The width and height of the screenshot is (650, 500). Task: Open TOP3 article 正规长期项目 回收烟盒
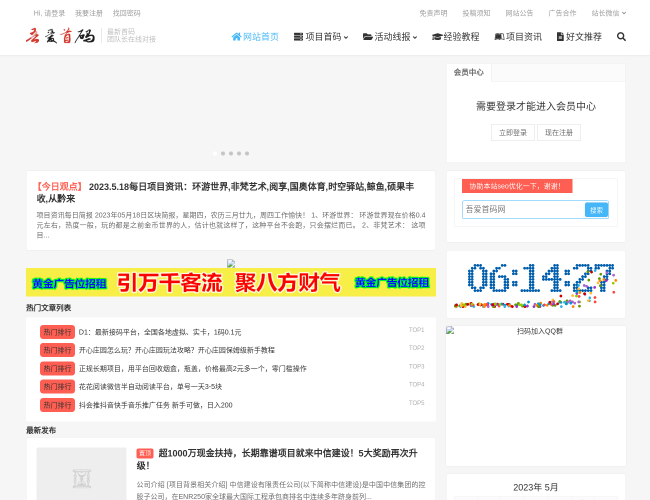point(193,369)
